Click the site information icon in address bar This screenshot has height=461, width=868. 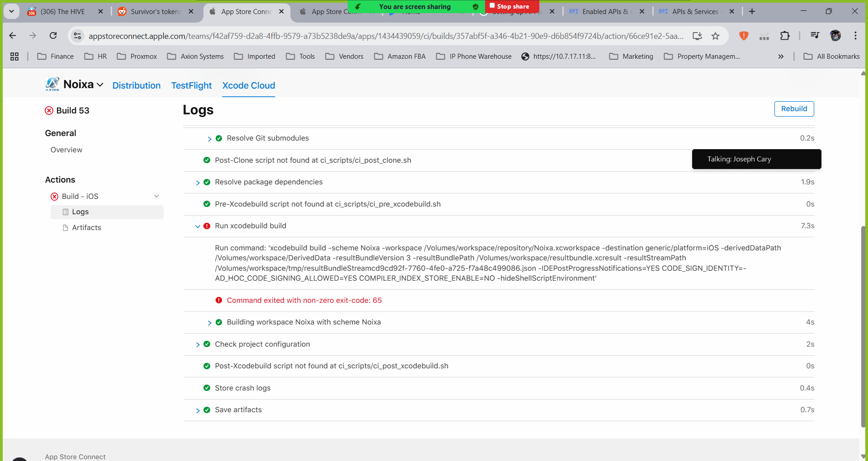[x=78, y=36]
